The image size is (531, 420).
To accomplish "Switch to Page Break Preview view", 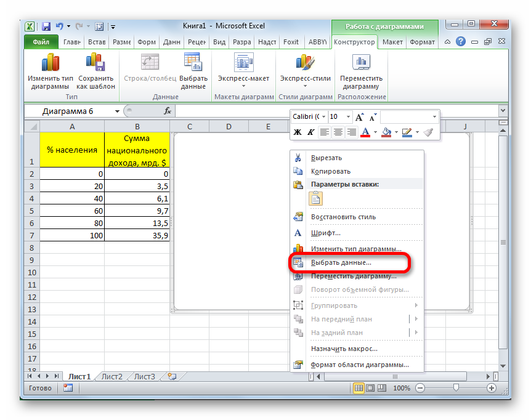I will click(382, 388).
